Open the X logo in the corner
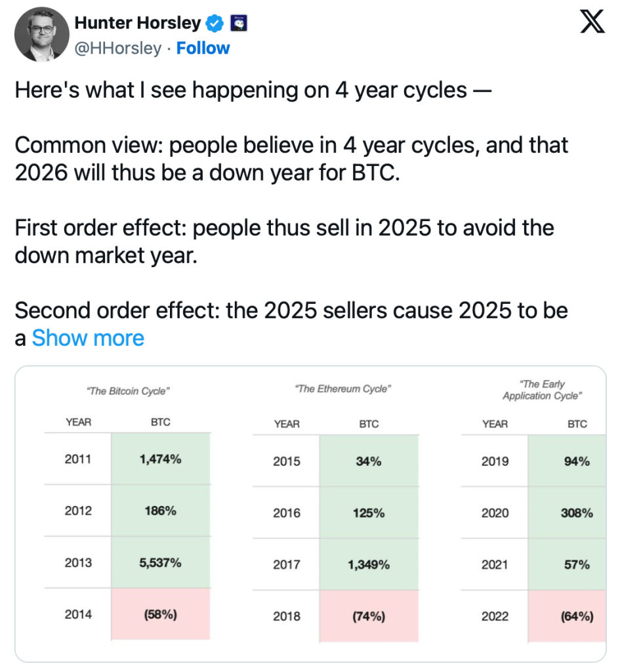Screen dimensions: 620x672 tap(594, 24)
